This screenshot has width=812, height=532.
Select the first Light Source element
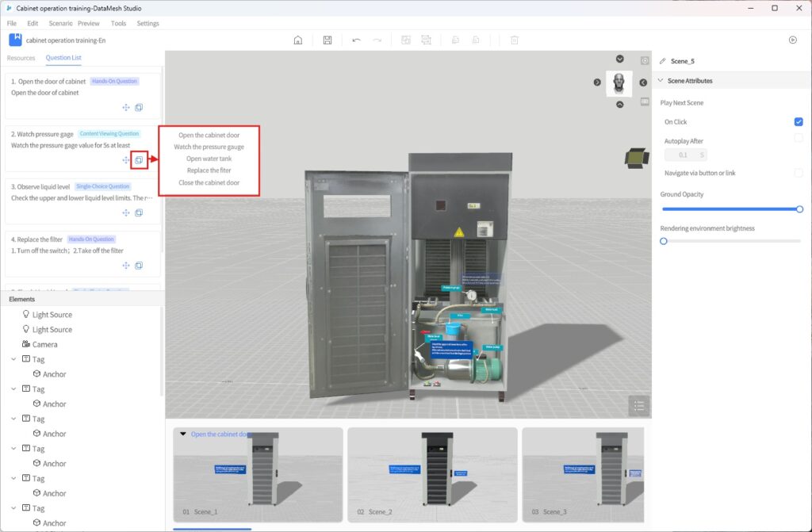tap(52, 315)
